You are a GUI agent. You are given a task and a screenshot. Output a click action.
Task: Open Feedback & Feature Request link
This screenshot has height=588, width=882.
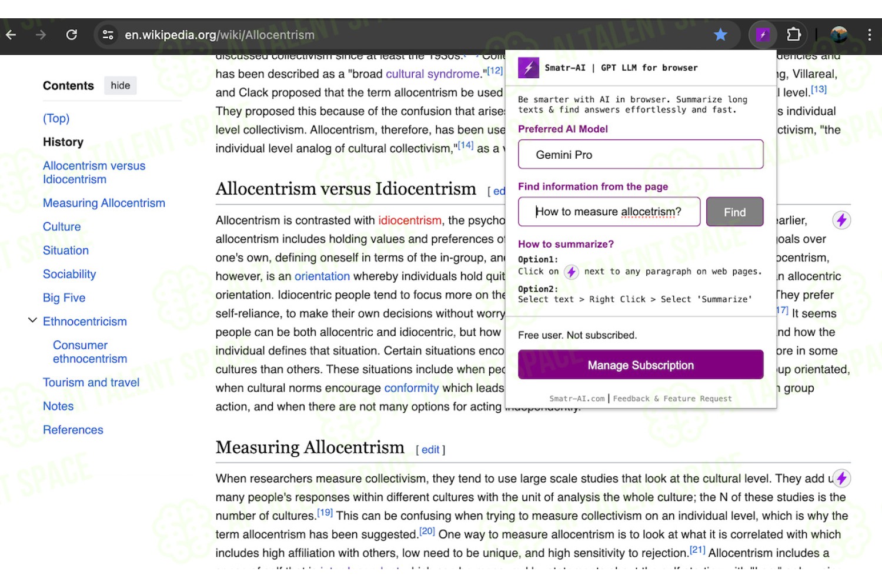672,399
